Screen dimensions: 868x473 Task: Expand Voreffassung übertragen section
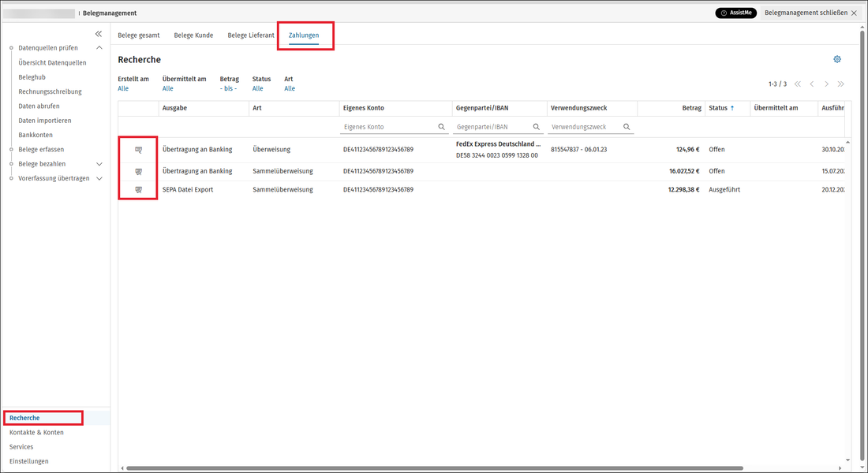coord(99,179)
